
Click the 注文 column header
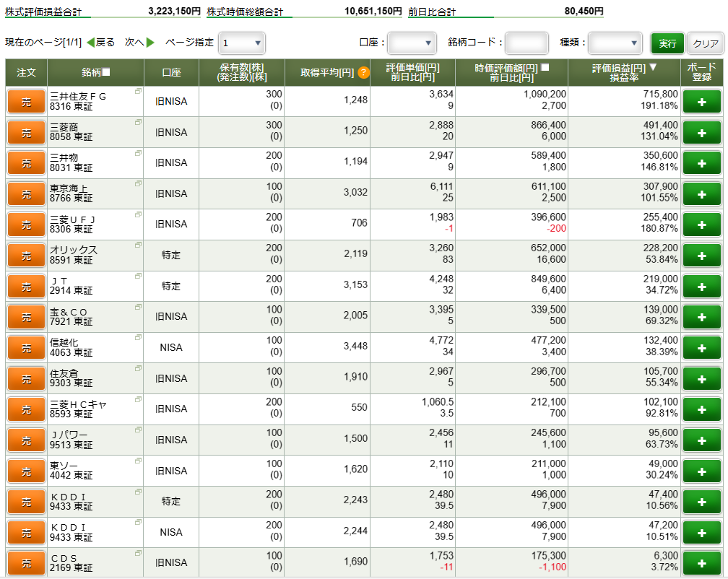[x=26, y=72]
